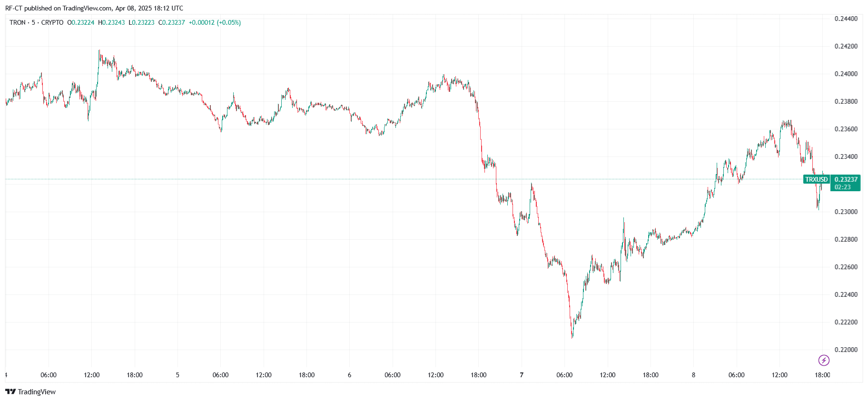Select the bold date 7 on time axis
The height and width of the screenshot is (401, 868).
522,375
